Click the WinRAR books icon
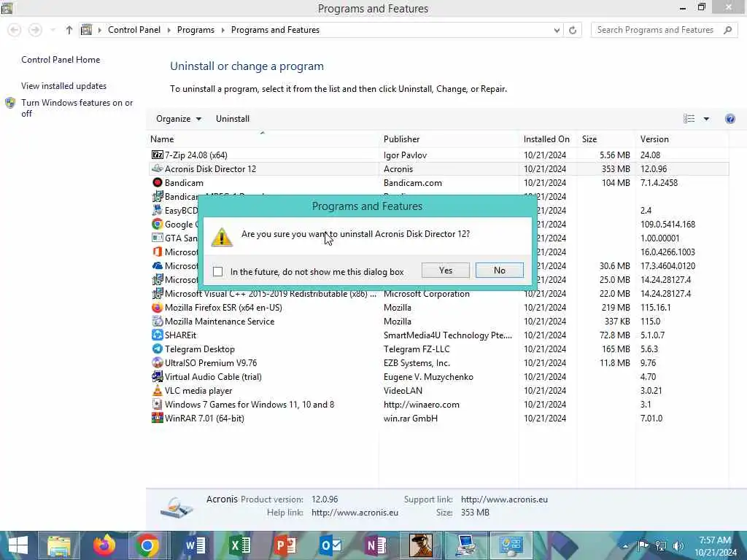 tap(158, 418)
